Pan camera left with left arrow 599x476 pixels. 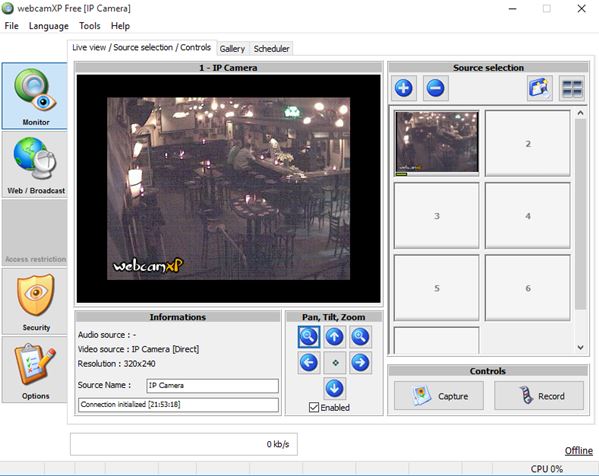(x=309, y=363)
